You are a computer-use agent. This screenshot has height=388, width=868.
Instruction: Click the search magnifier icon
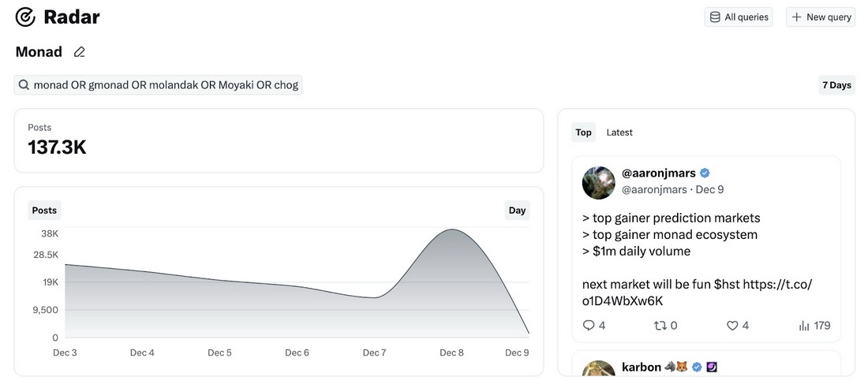click(24, 85)
